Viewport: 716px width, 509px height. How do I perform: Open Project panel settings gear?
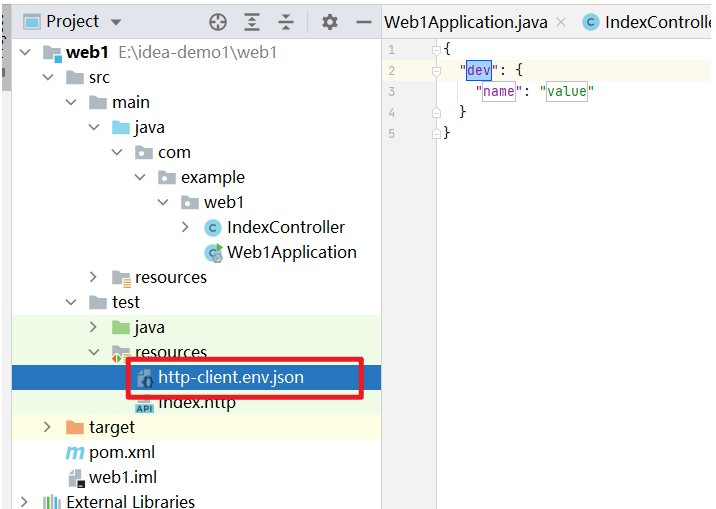point(330,22)
